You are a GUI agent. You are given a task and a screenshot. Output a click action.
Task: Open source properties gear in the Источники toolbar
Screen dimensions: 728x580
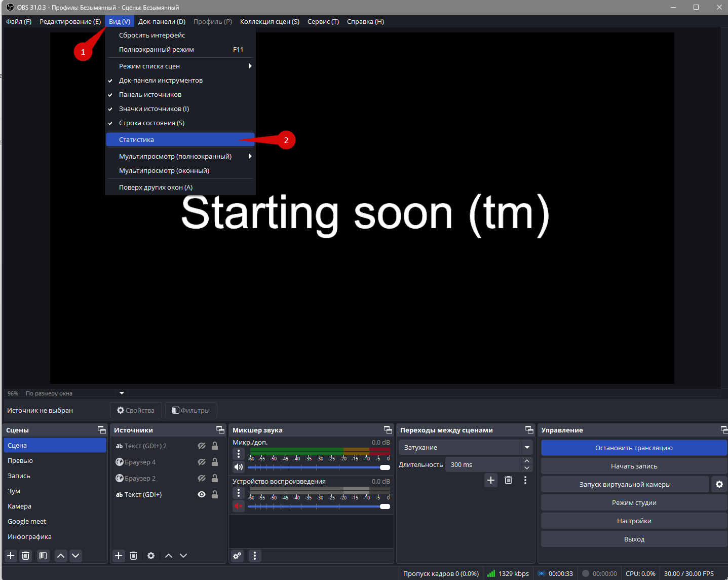tap(151, 556)
